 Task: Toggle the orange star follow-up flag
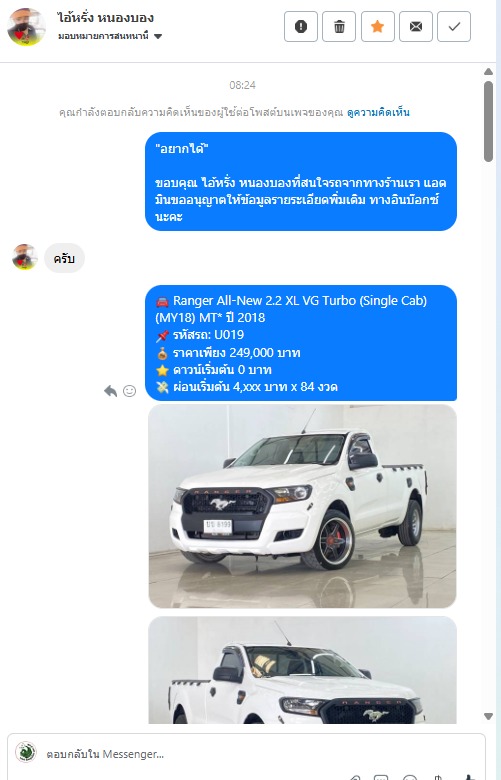[377, 26]
